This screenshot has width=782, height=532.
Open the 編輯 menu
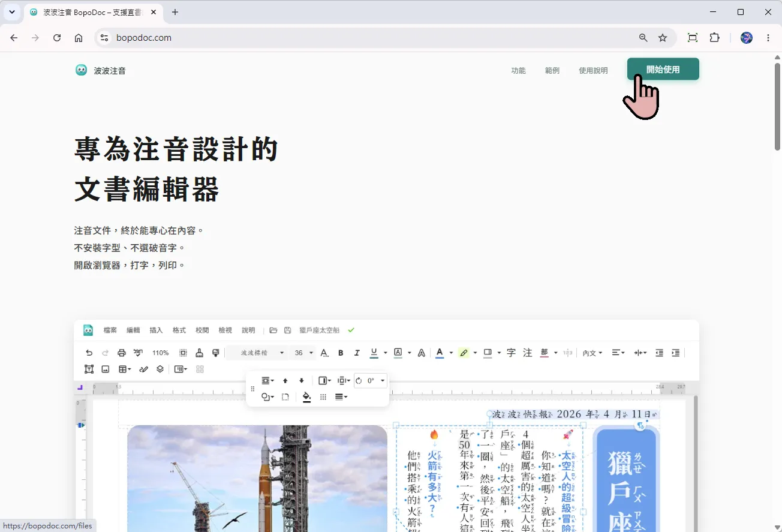133,330
